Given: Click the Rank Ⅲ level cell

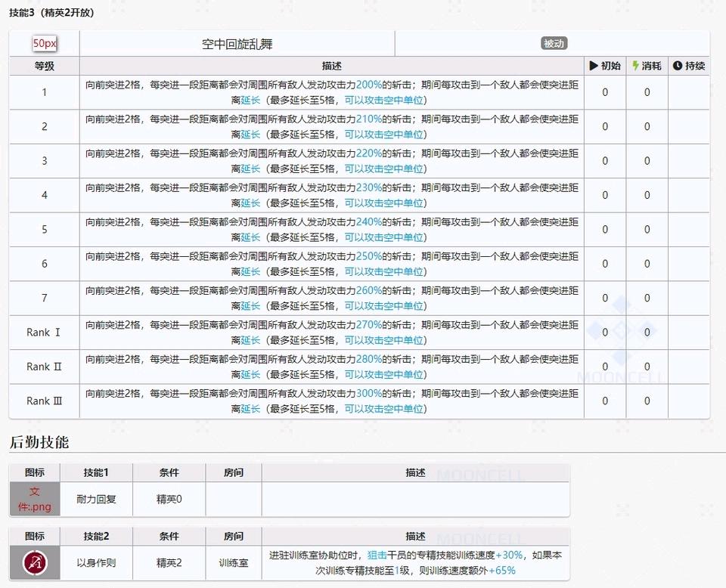Looking at the screenshot, I should [x=45, y=401].
